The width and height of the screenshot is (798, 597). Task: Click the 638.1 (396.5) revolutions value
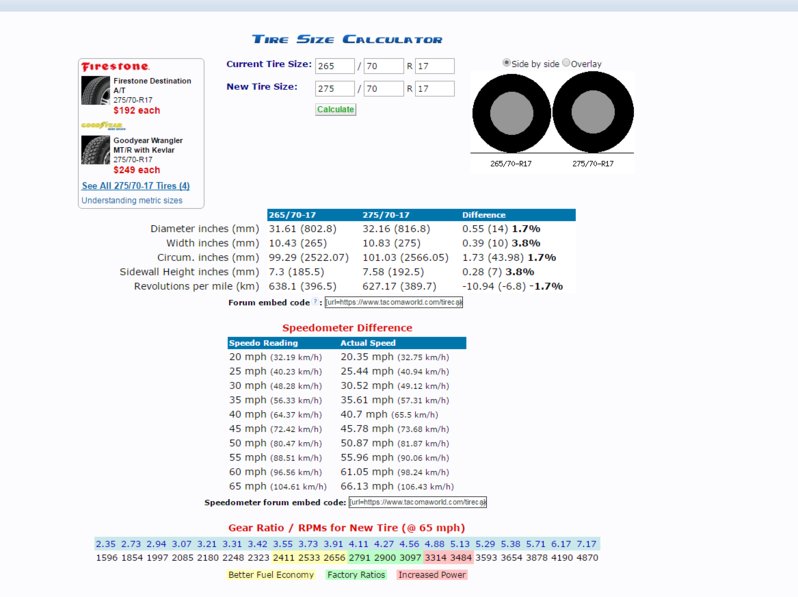tap(302, 286)
